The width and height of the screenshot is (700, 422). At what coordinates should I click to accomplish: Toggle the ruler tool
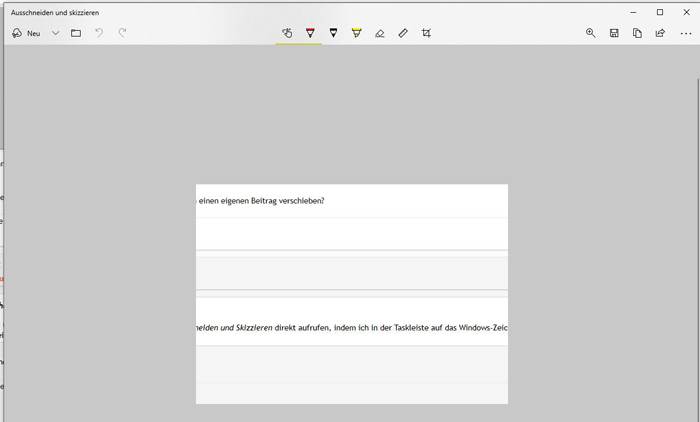[x=403, y=33]
